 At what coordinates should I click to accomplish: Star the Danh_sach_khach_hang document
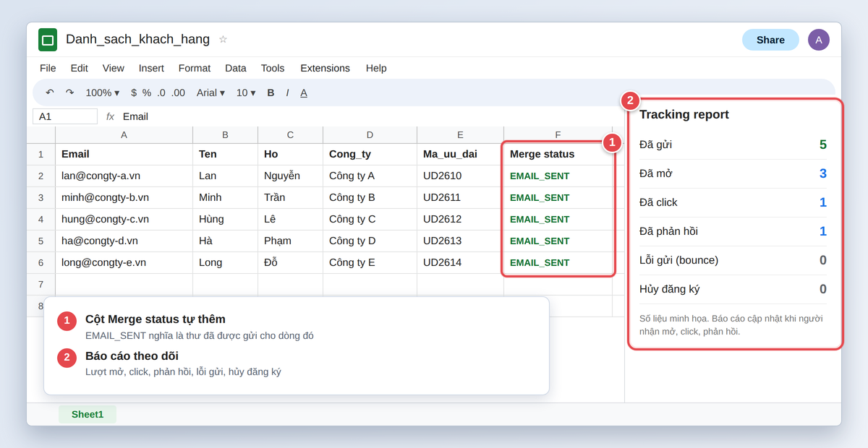click(x=223, y=40)
